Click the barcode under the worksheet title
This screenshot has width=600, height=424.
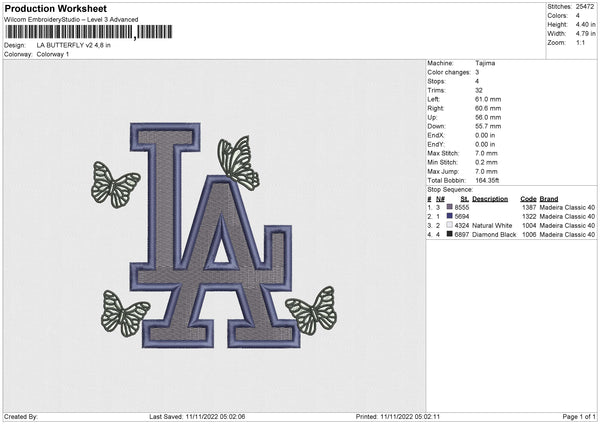pyautogui.click(x=89, y=32)
